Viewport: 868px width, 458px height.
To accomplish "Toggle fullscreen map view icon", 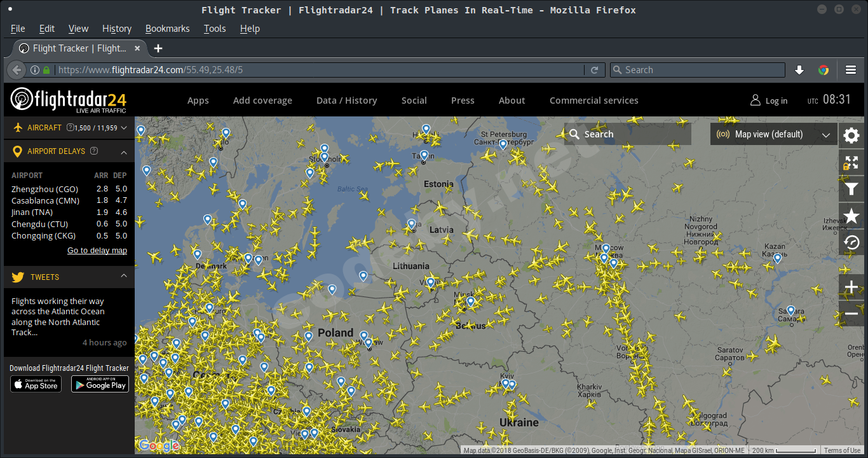I will click(x=851, y=162).
